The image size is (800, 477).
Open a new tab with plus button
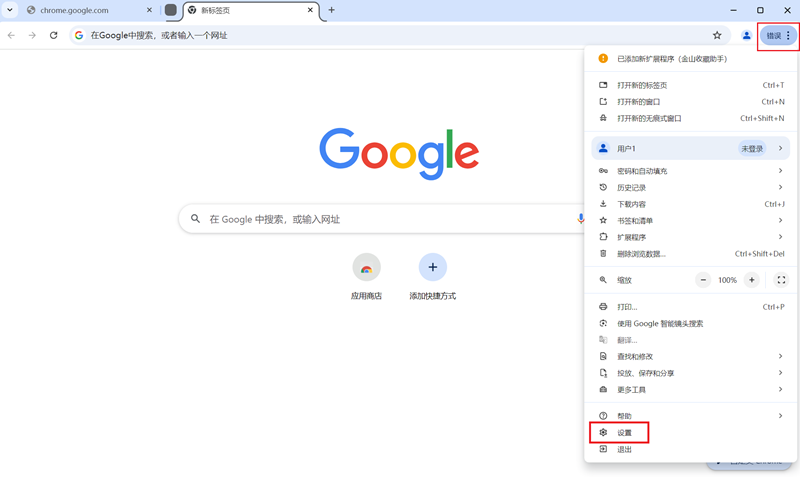(331, 10)
